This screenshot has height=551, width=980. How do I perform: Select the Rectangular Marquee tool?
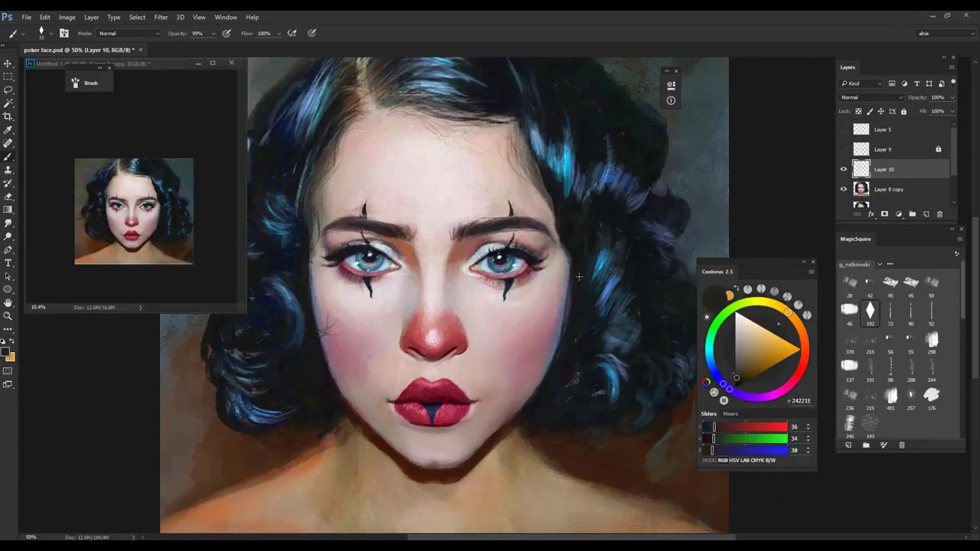[x=8, y=77]
